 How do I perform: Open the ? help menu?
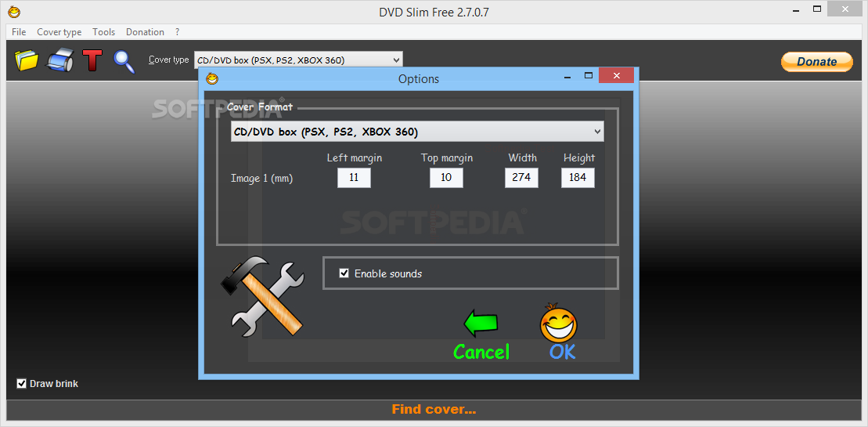click(177, 32)
